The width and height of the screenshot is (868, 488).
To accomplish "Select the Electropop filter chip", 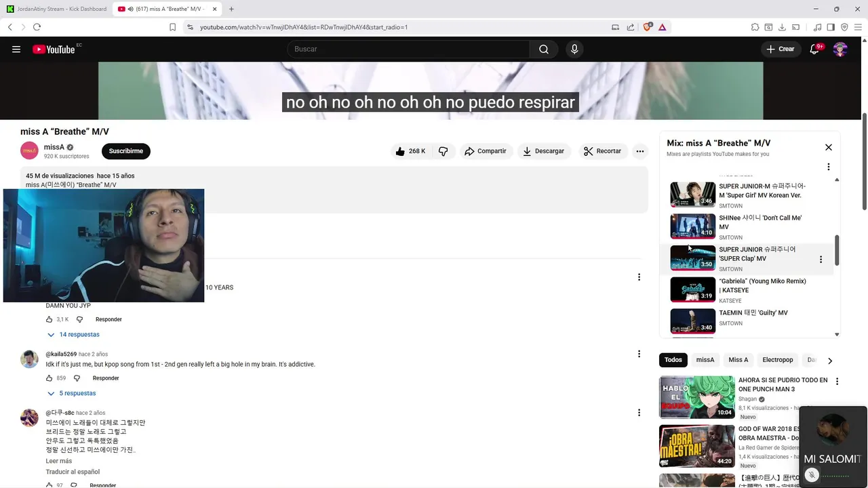I will click(x=778, y=360).
